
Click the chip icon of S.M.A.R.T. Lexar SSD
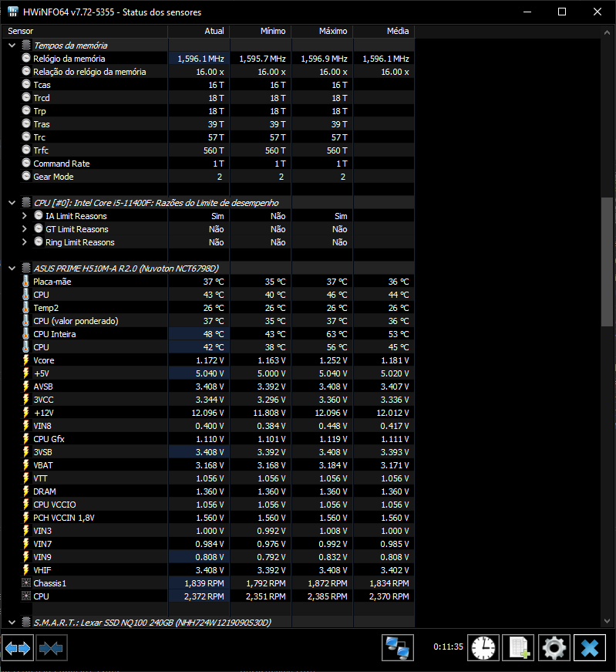click(26, 622)
